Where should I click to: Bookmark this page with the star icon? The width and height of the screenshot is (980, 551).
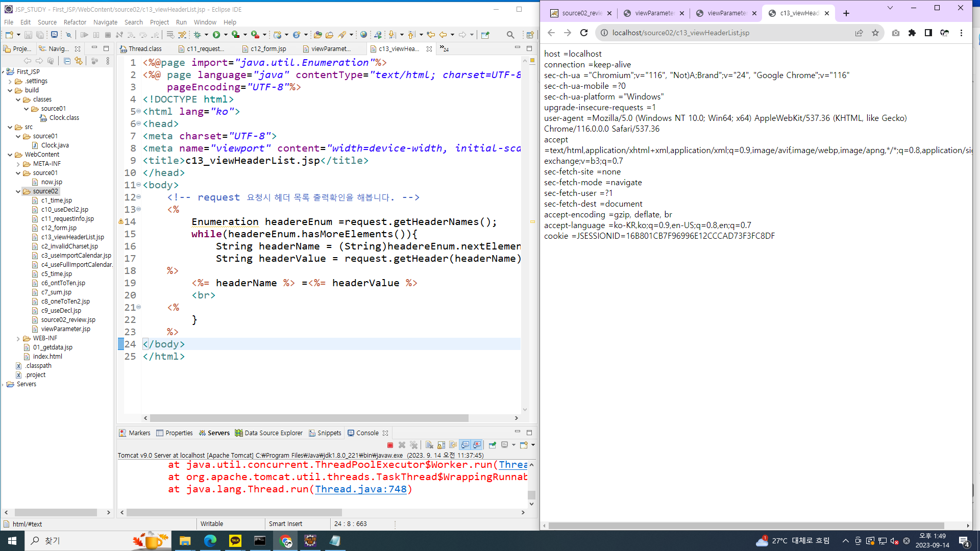[x=875, y=33]
